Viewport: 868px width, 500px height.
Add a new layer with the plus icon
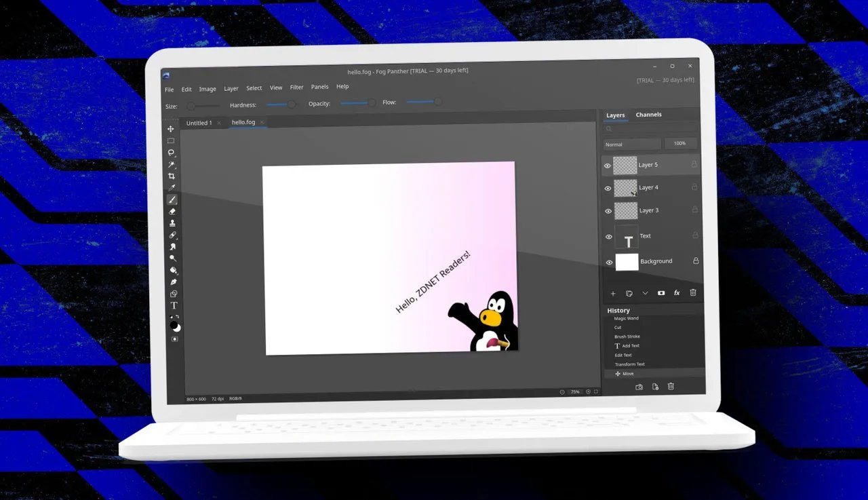(613, 293)
